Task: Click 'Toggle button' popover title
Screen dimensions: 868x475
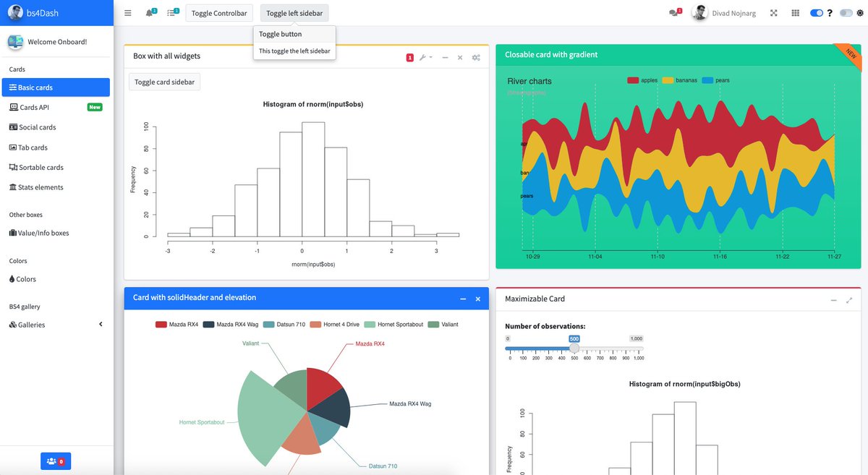Action: tap(281, 34)
